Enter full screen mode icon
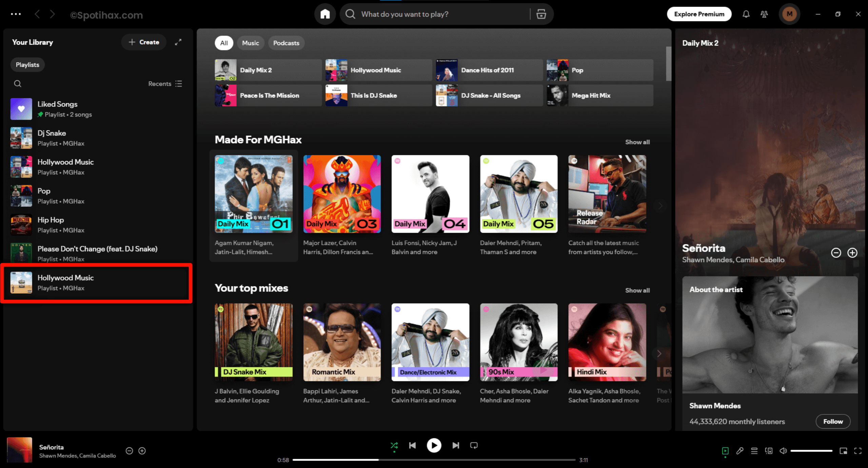 pos(858,451)
